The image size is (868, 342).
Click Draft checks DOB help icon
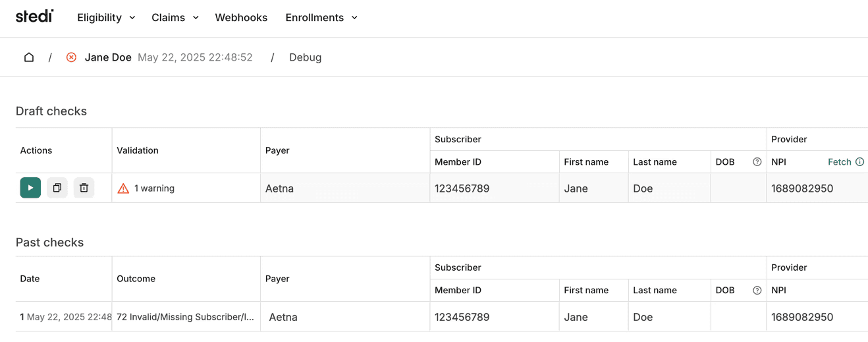pos(757,162)
